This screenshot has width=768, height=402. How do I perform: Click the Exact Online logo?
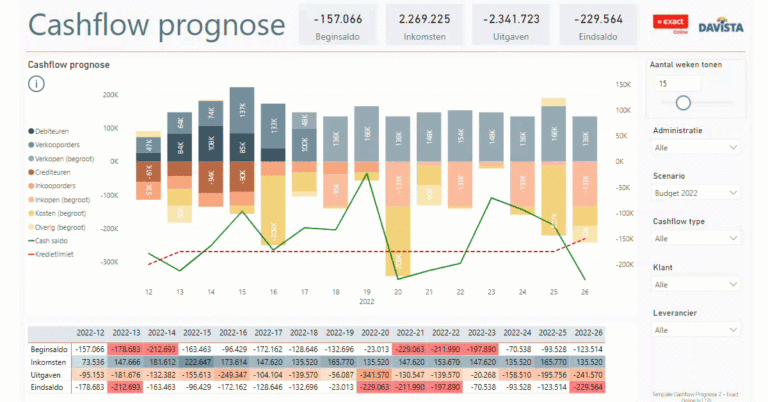pyautogui.click(x=671, y=24)
